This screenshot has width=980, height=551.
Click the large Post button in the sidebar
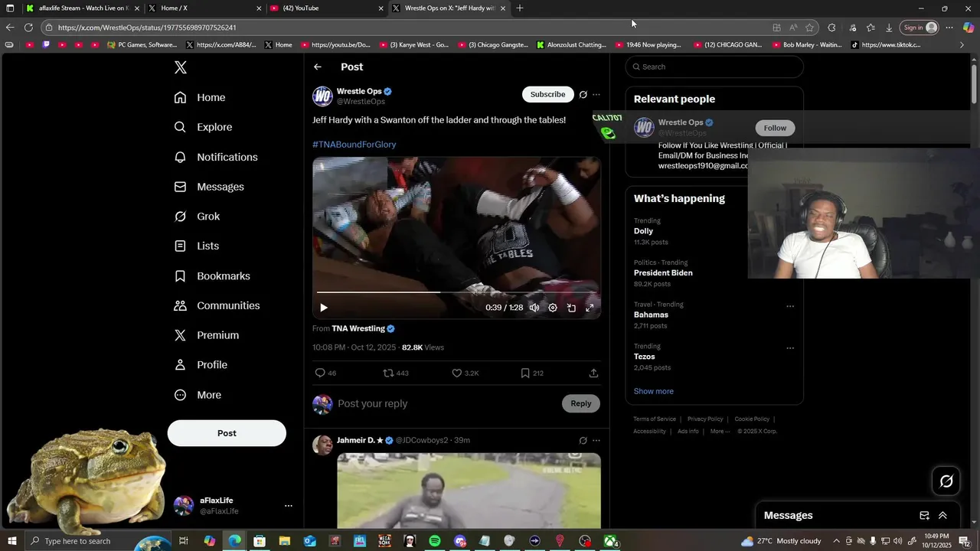click(x=227, y=433)
